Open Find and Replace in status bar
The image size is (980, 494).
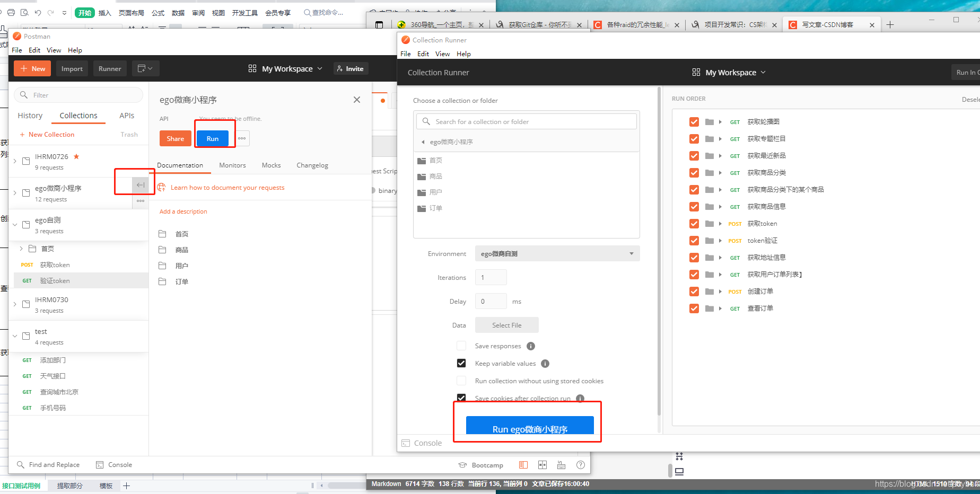48,465
